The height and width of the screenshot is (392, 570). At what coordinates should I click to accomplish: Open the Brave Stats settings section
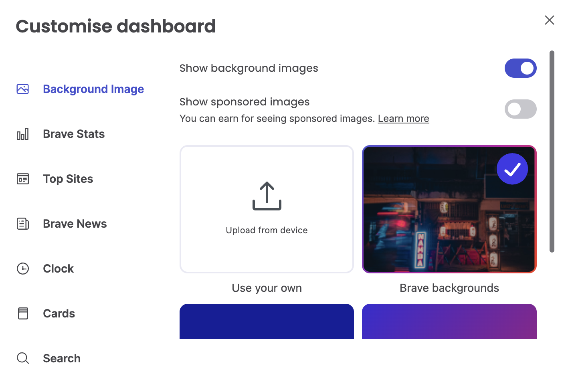coord(74,134)
